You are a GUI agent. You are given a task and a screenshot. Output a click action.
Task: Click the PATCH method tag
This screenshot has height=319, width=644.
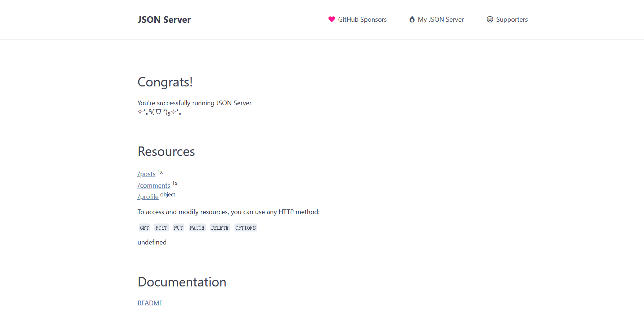pos(197,228)
